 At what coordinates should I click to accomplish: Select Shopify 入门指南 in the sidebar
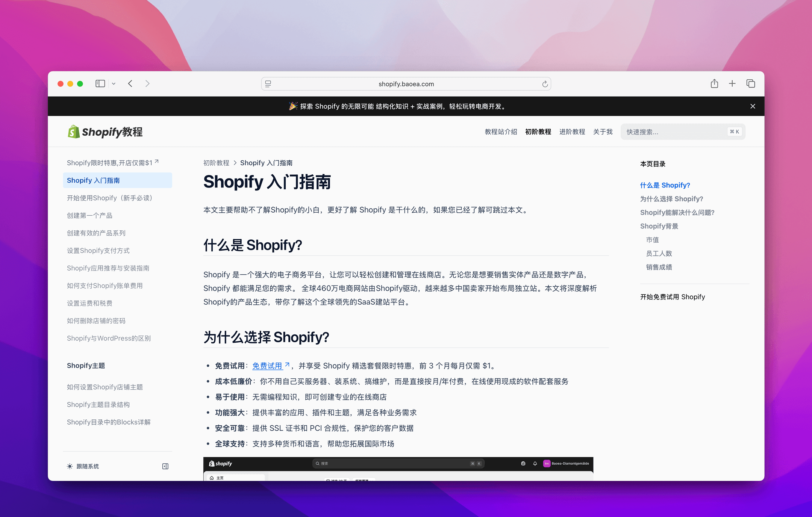click(x=117, y=180)
